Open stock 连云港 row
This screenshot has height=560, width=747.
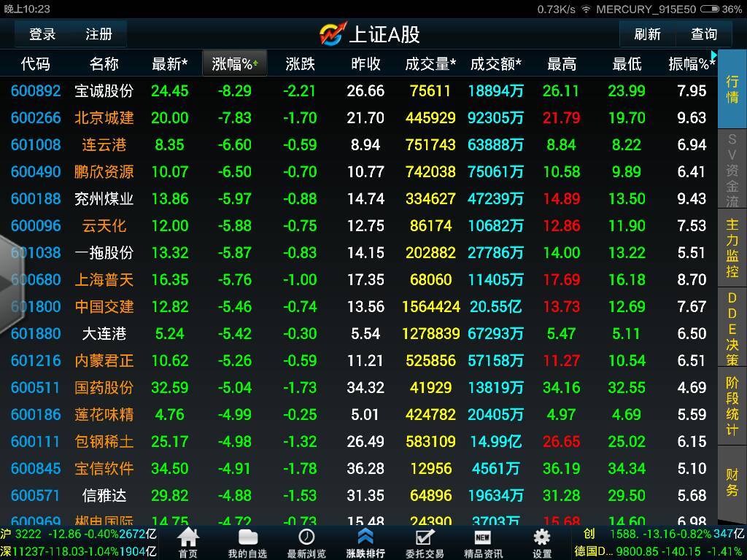[359, 145]
